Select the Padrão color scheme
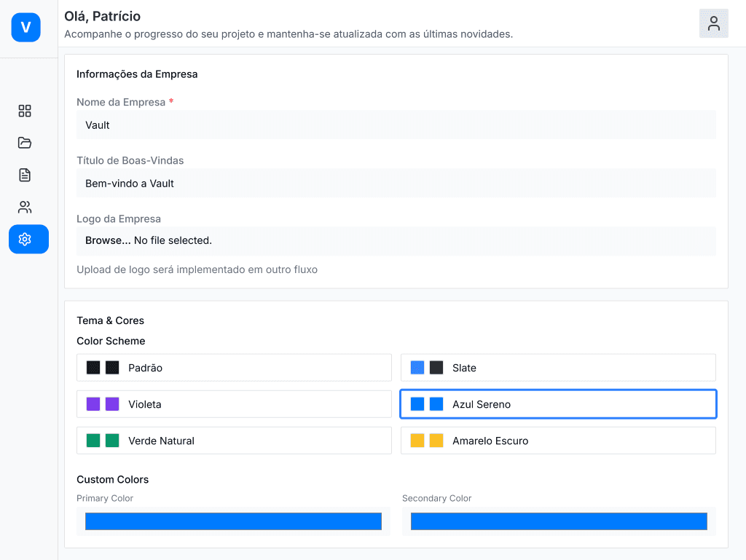This screenshot has width=746, height=560. [234, 368]
